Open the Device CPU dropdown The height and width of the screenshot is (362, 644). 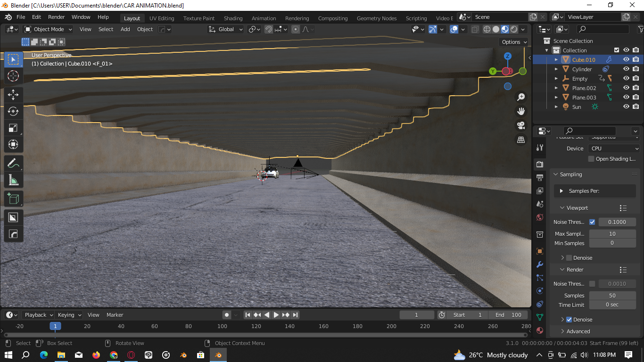pos(614,148)
